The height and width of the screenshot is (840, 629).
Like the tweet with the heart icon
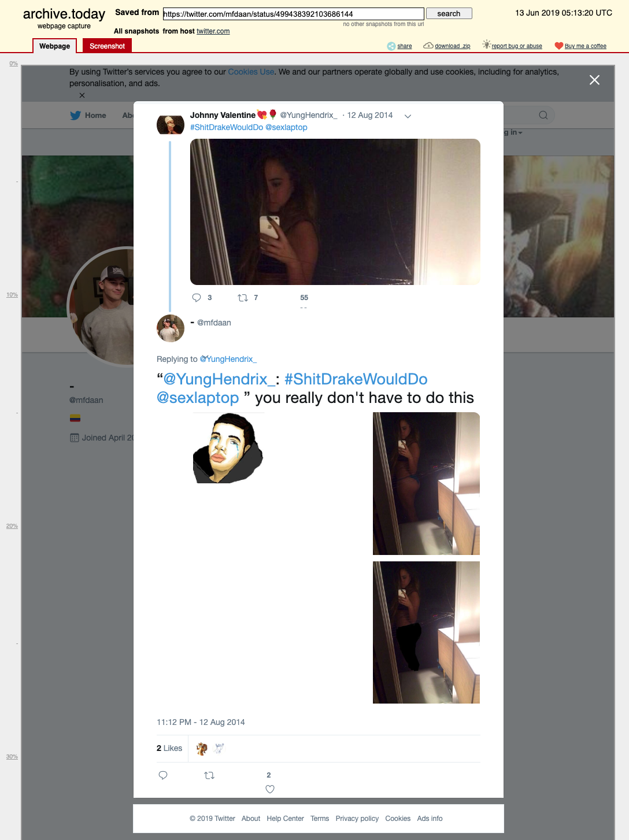click(x=270, y=789)
